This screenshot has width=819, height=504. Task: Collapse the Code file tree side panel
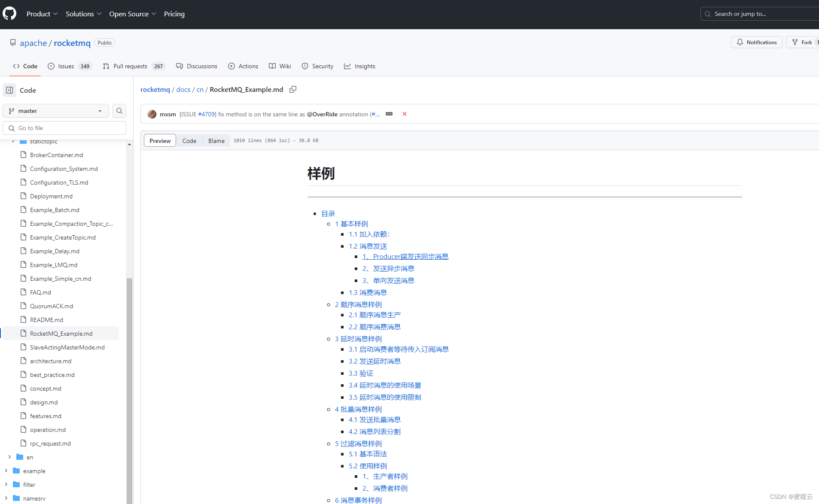pos(9,90)
